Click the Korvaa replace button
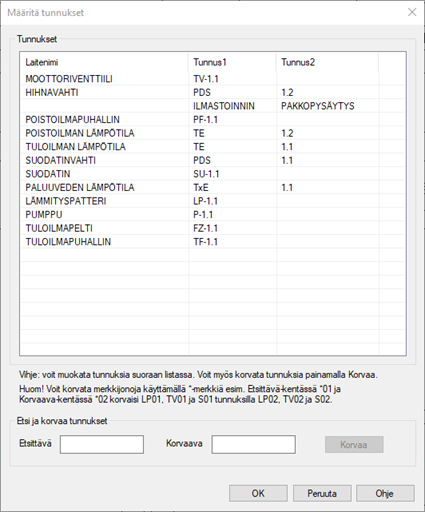 (x=354, y=445)
